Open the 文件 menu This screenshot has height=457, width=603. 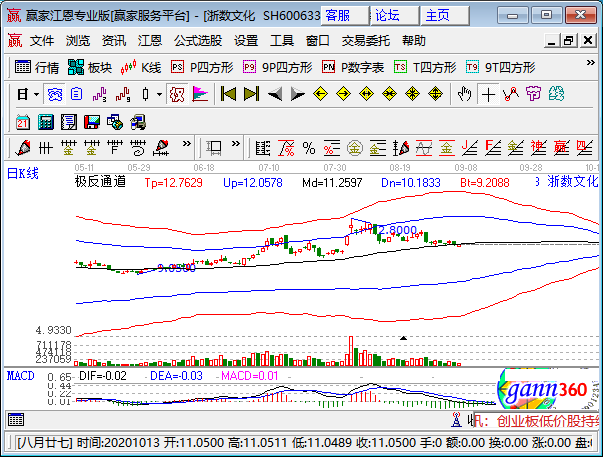42,40
